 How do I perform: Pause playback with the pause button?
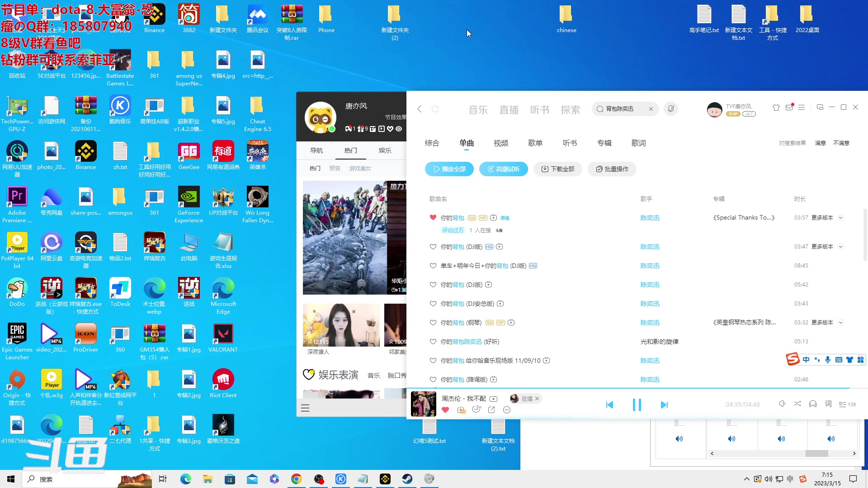(x=637, y=404)
